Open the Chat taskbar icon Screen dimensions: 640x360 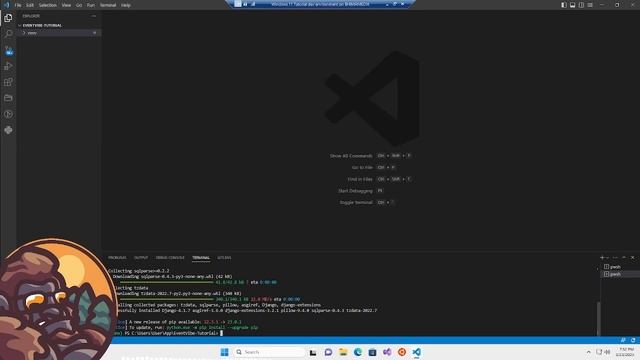(x=328, y=352)
